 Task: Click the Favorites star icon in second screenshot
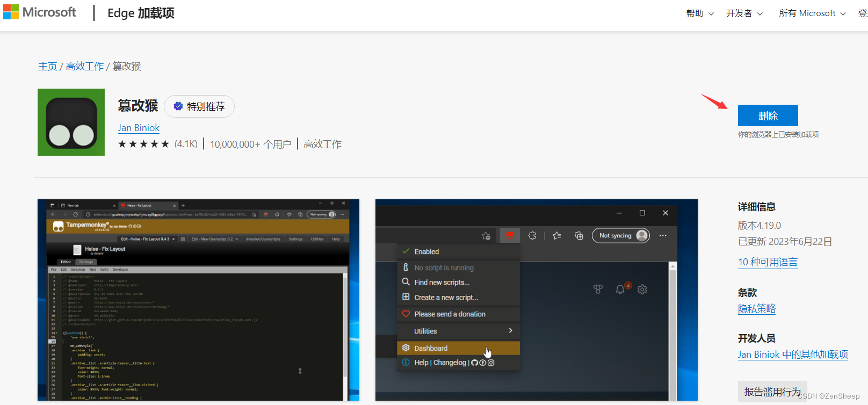point(556,235)
